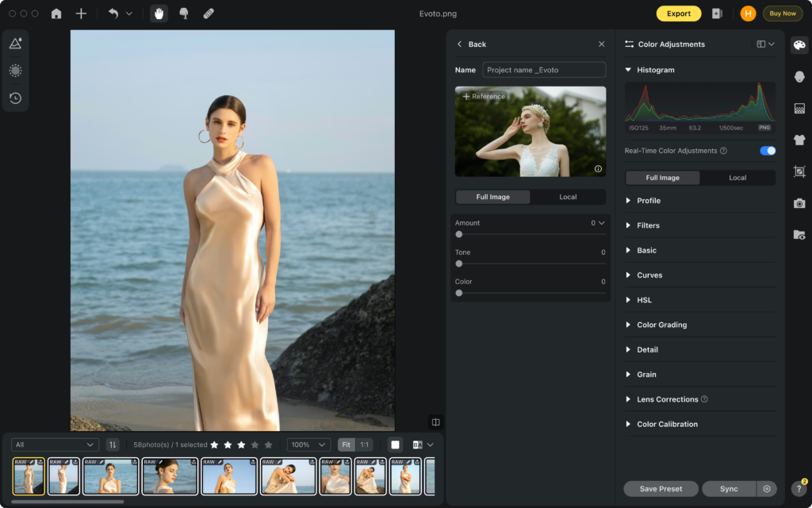Click the plus icon to add photos
812x508 pixels.
click(x=81, y=13)
